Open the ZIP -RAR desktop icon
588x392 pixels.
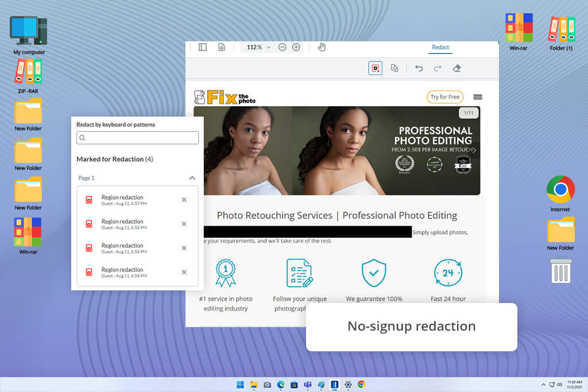point(28,76)
